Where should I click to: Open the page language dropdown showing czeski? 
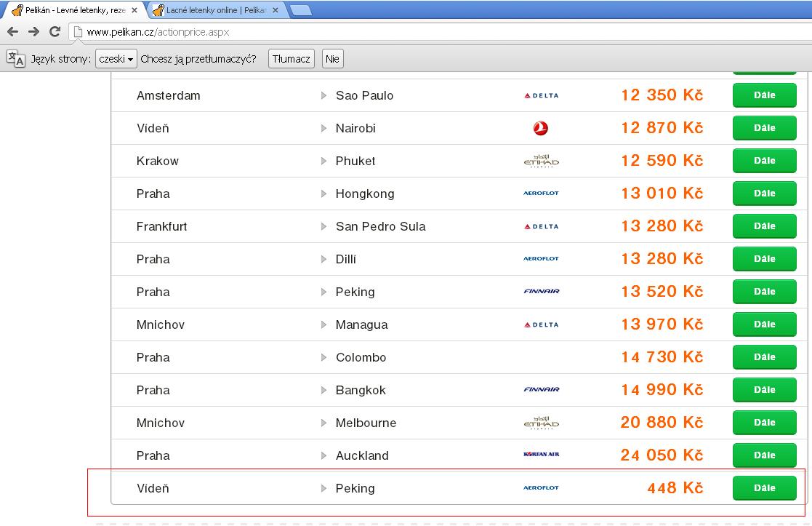tap(116, 58)
